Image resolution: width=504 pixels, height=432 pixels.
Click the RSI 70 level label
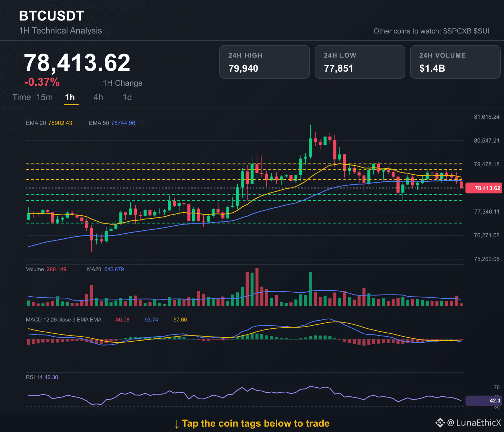(497, 387)
